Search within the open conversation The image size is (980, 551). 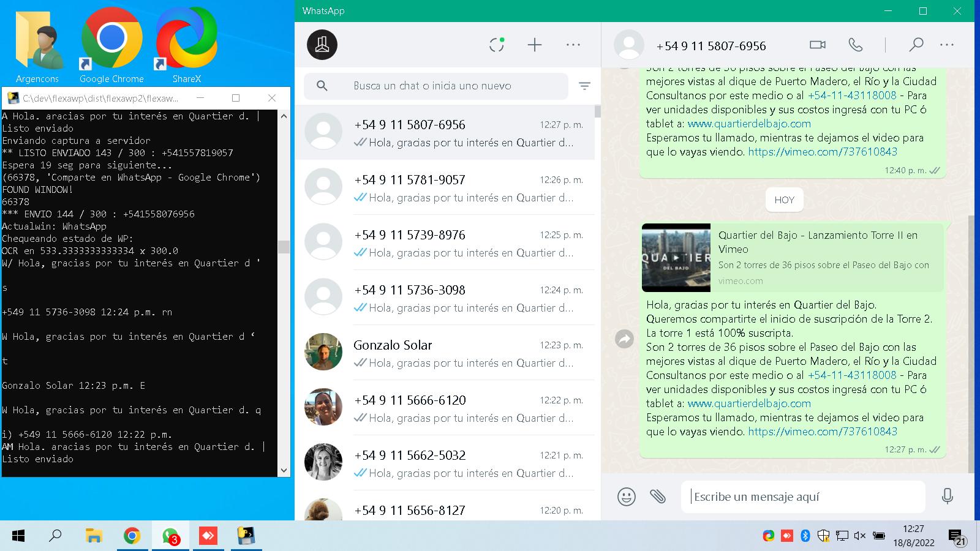[916, 45]
